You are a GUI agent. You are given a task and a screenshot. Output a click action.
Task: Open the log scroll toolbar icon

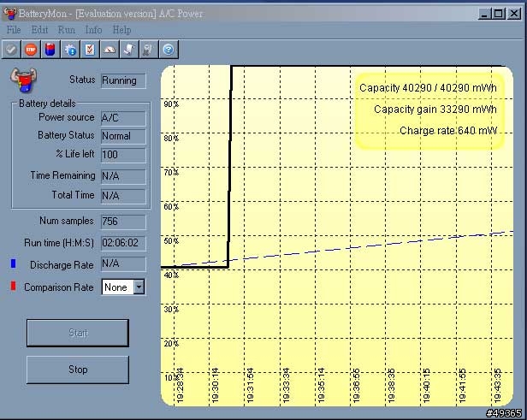129,50
